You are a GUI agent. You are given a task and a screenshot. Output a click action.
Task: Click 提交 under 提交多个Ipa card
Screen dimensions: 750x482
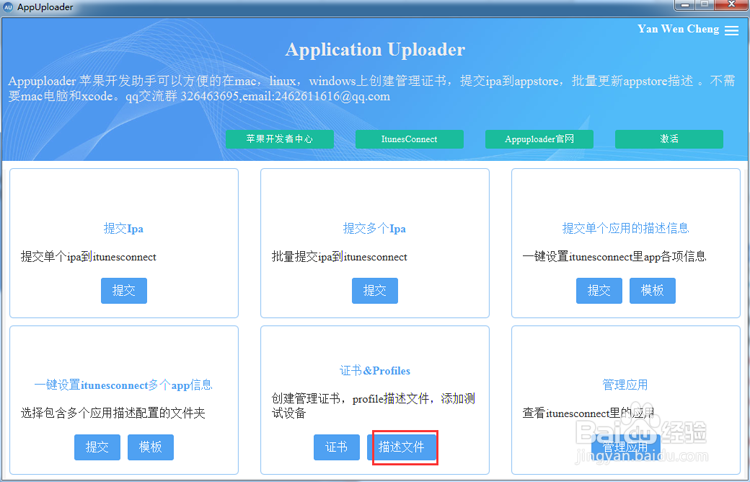375,291
